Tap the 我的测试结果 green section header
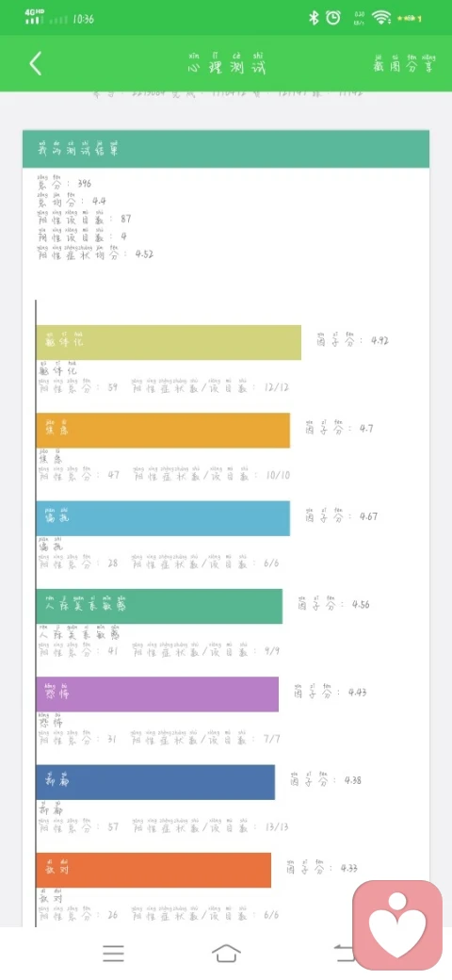The image size is (452, 980). 226,149
